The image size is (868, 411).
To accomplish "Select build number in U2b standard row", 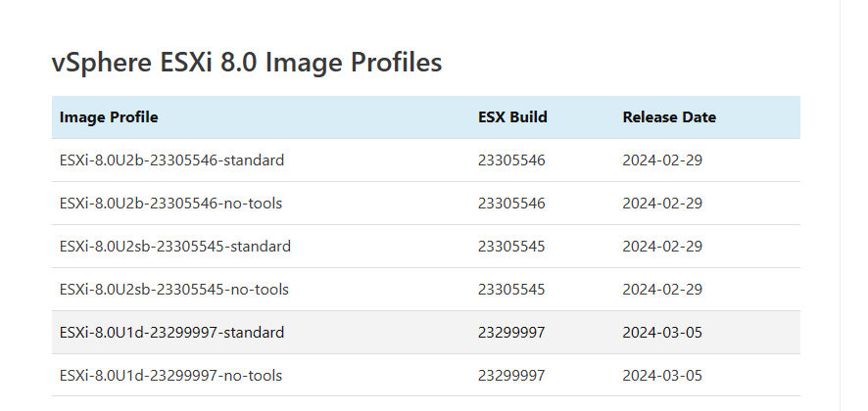I will (x=511, y=160).
